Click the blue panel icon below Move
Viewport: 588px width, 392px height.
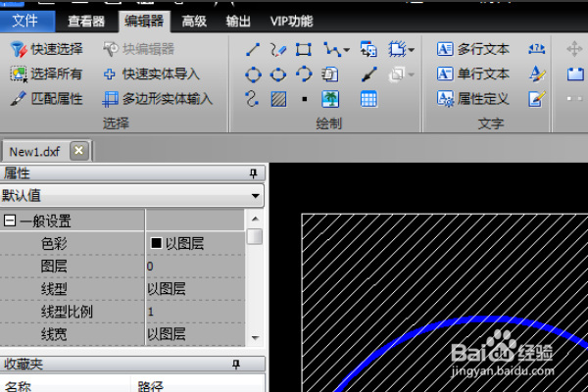tap(575, 74)
